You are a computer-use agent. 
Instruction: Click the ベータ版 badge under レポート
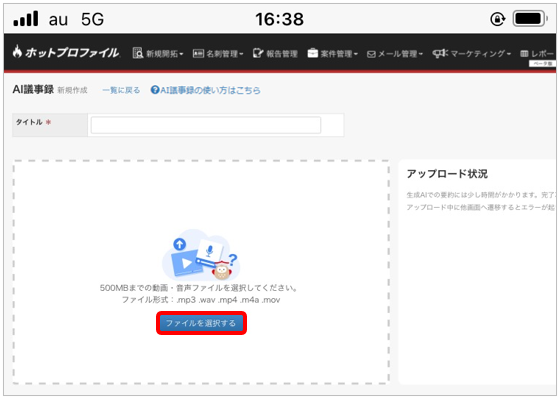tap(542, 64)
